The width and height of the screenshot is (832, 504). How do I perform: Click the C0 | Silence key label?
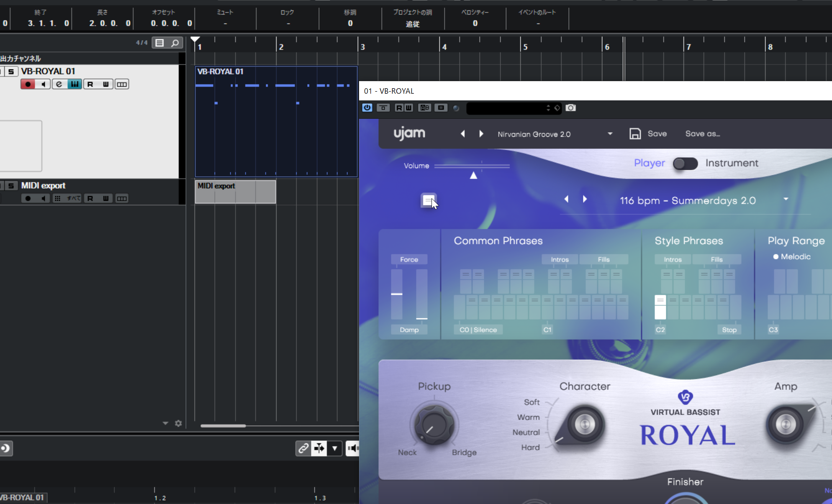coord(478,330)
